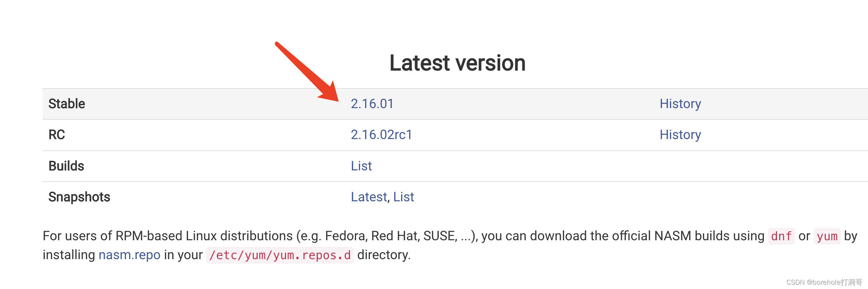
Task: Open History link in the Stable row
Action: coord(680,104)
